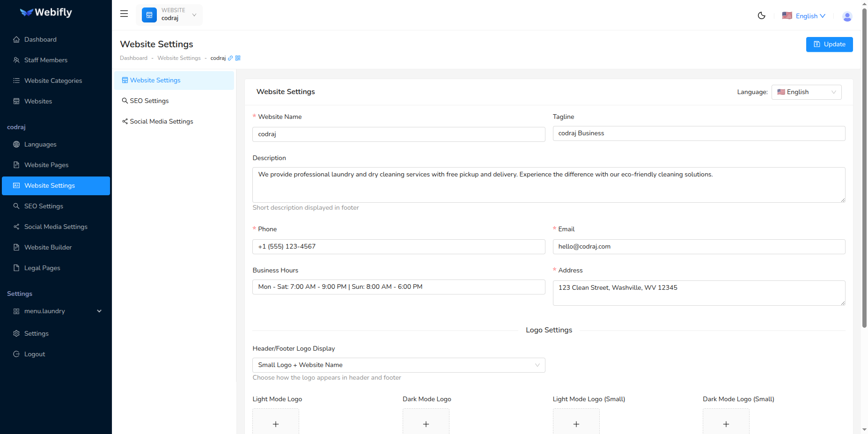Click the Logout option in the sidebar
Image resolution: width=868 pixels, height=434 pixels.
34,354
